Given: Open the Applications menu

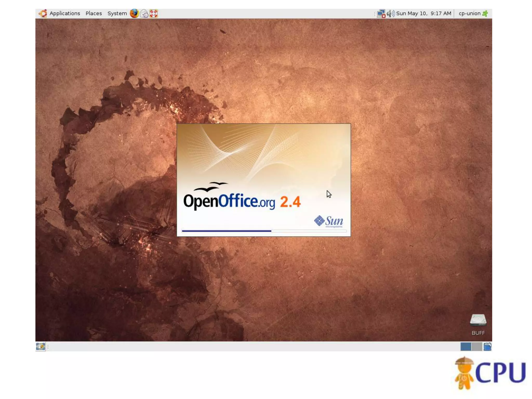Looking at the screenshot, I should [65, 13].
